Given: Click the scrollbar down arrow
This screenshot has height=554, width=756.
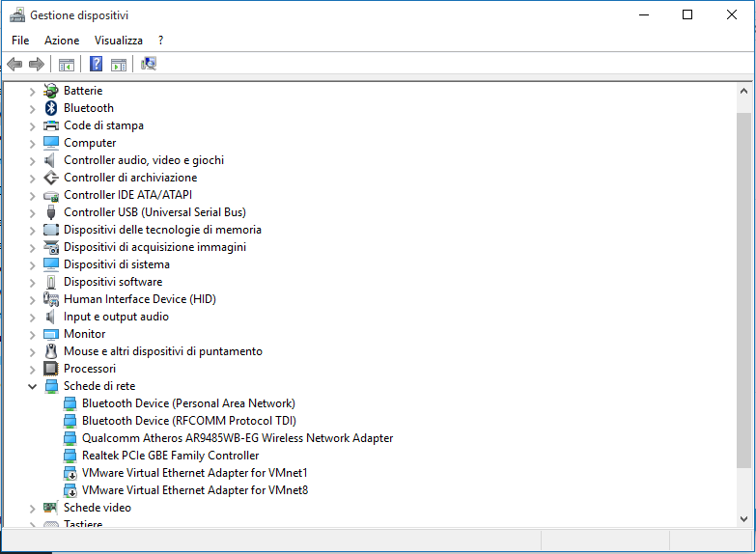Looking at the screenshot, I should tap(743, 519).
